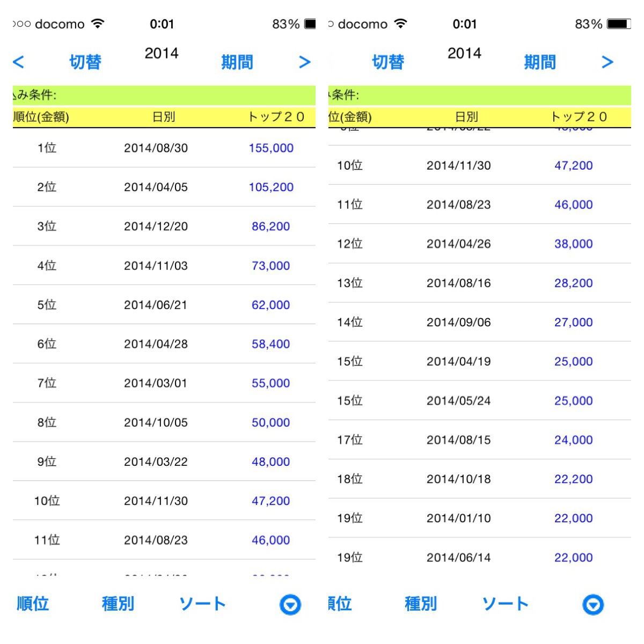Select row dated 2014/03/01
The width and height of the screenshot is (644, 644).
164,383
